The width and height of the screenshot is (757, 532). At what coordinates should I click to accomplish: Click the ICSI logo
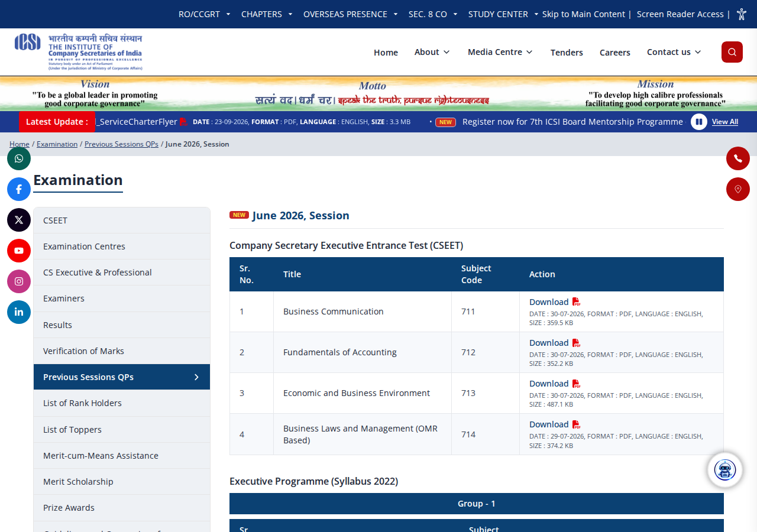click(x=79, y=52)
